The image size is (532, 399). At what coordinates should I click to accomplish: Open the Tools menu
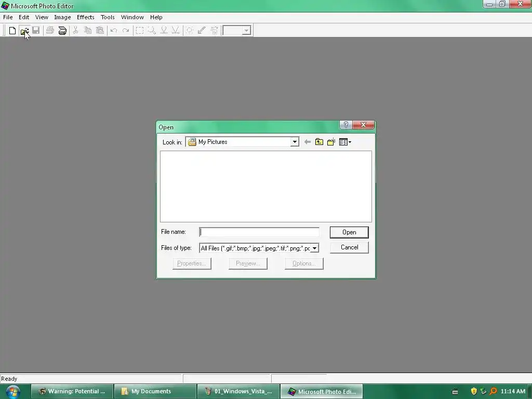pyautogui.click(x=108, y=17)
